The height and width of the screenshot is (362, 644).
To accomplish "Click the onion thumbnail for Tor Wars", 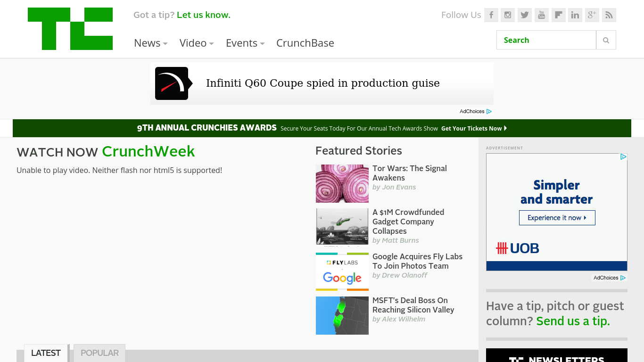I will pos(342,183).
